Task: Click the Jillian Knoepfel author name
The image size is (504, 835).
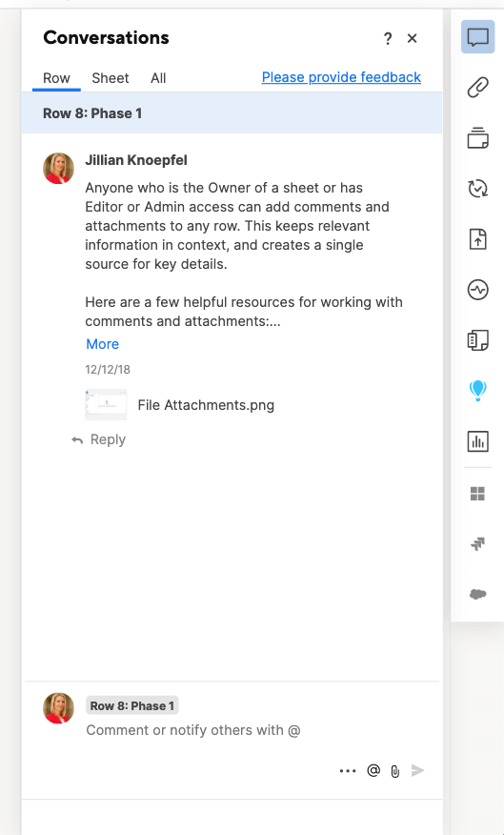Action: click(x=136, y=160)
